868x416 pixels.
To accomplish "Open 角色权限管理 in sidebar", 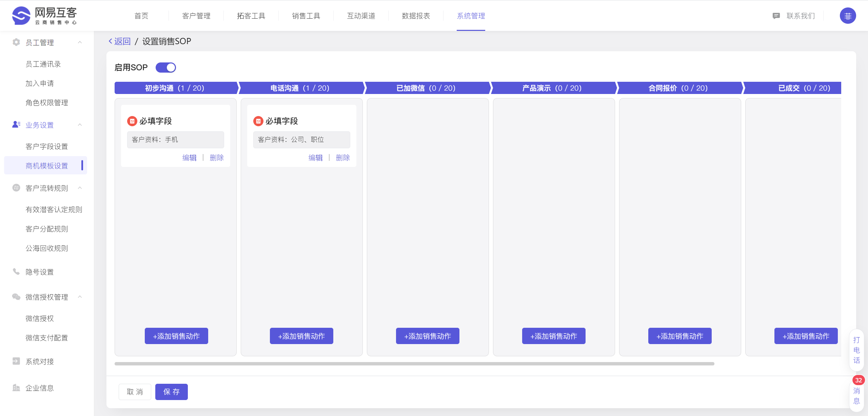I will (x=47, y=103).
